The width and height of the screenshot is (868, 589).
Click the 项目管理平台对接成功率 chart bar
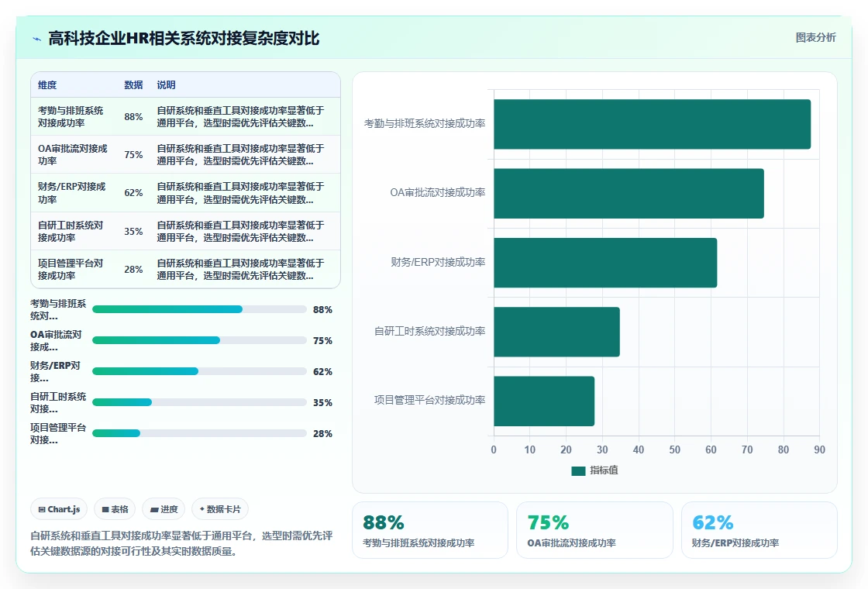[544, 401]
